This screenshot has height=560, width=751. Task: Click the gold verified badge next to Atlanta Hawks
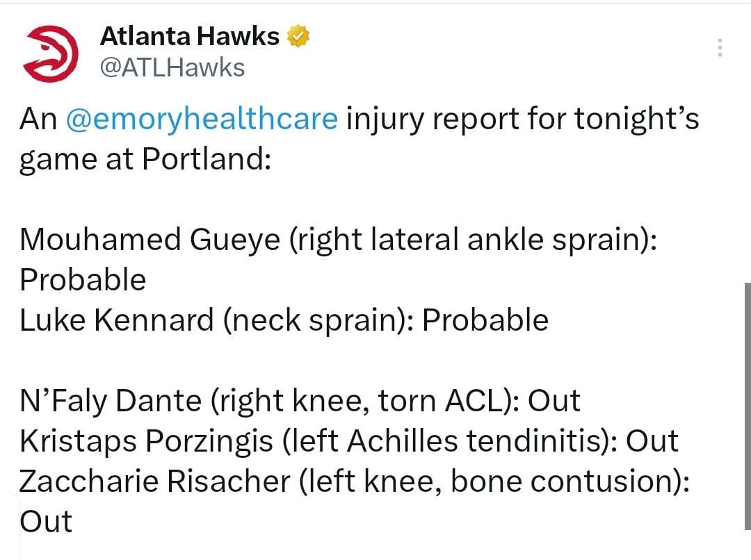pos(298,35)
